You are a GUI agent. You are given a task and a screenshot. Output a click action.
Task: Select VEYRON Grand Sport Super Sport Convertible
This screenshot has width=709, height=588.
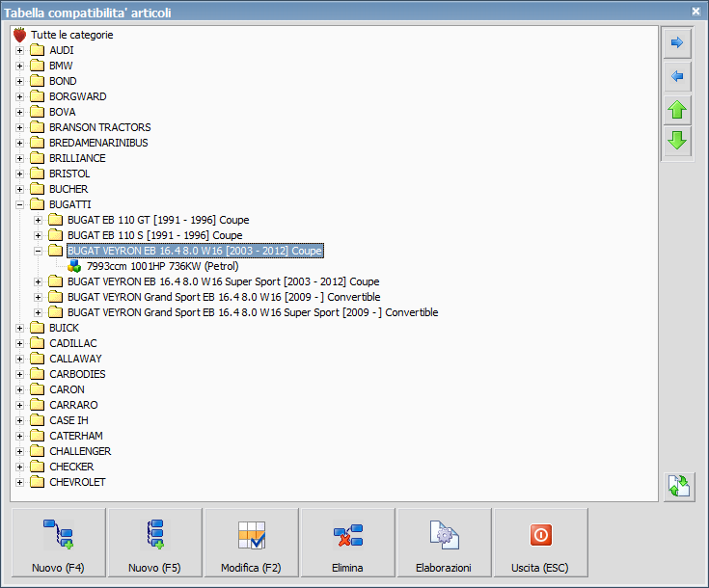(x=253, y=312)
